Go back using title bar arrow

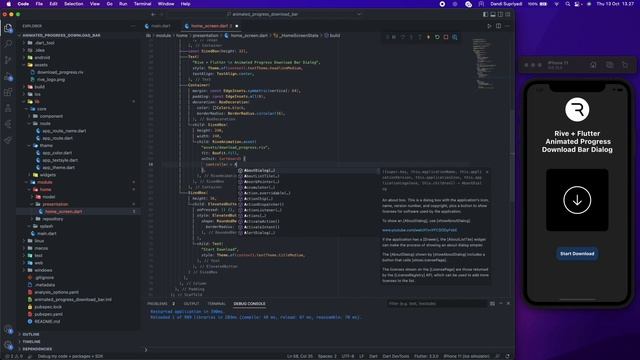point(153,14)
